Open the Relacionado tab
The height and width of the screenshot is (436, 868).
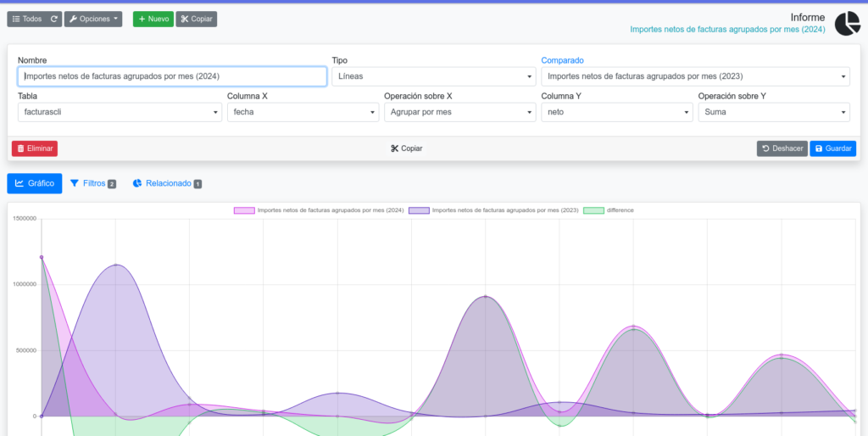pos(167,183)
